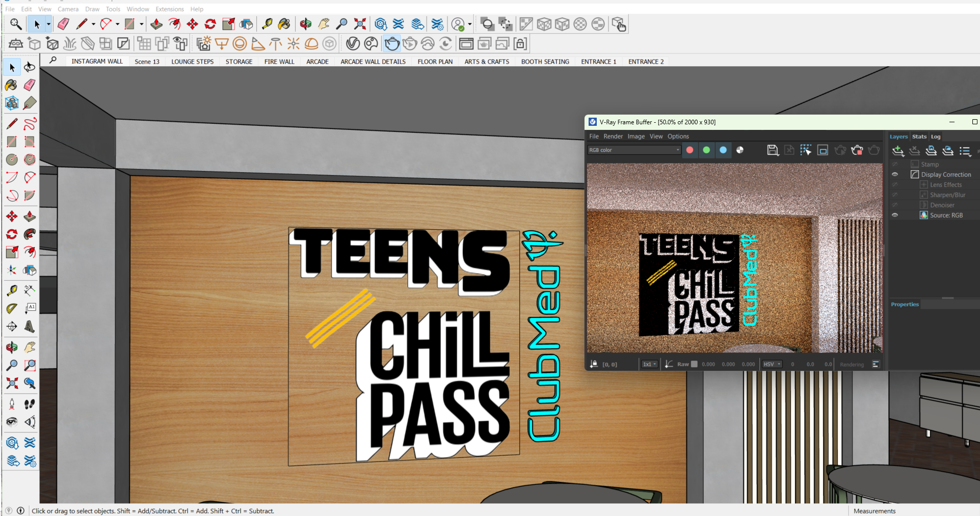Open the HSV color mode dropdown
The height and width of the screenshot is (516, 980).
(x=772, y=364)
